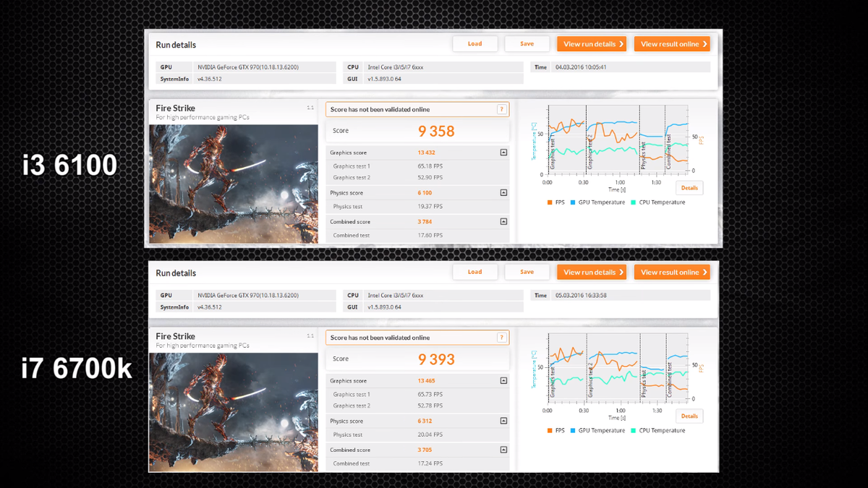The height and width of the screenshot is (488, 868).
Task: Click orange FPS legend swatch in i3 6100 chart
Action: (550, 202)
